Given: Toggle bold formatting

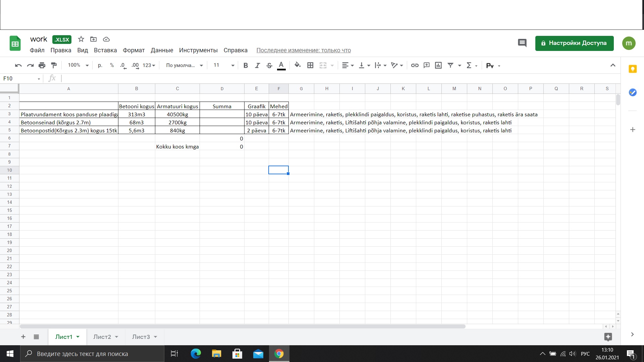Looking at the screenshot, I should 246,65.
